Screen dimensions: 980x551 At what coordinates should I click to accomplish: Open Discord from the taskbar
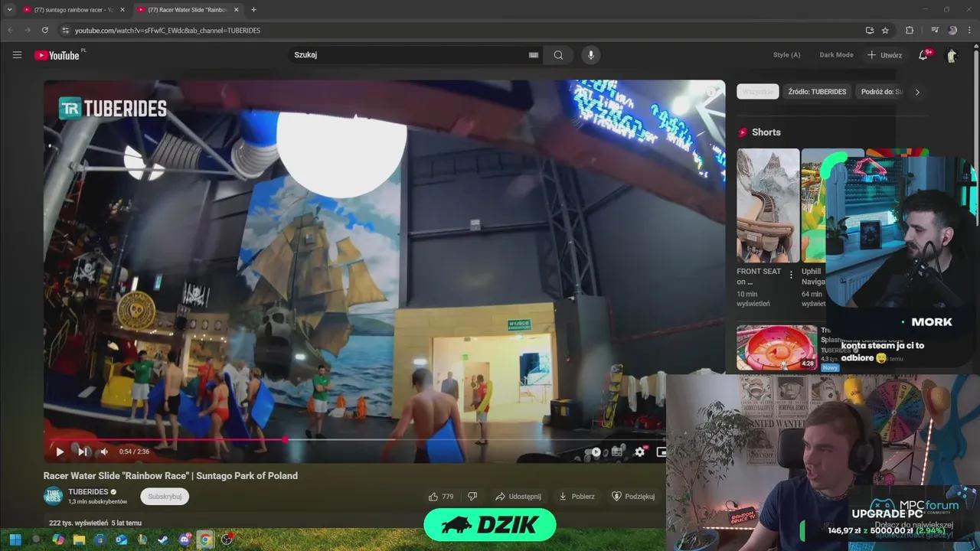(x=184, y=540)
